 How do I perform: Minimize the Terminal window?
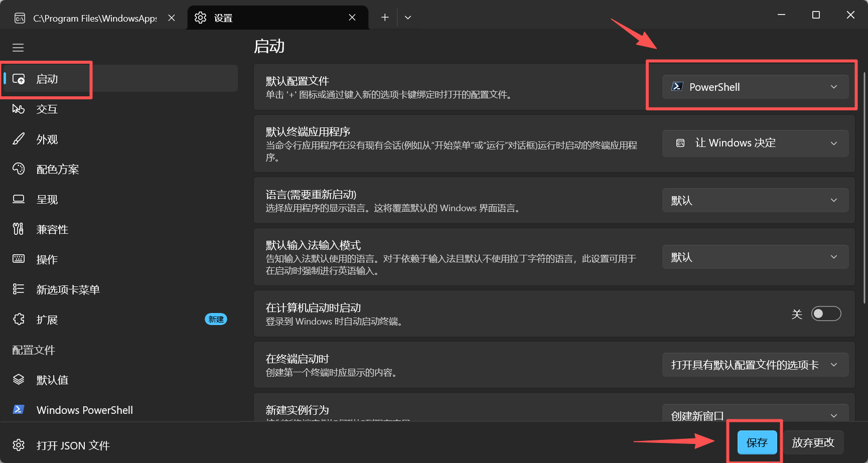click(x=781, y=15)
